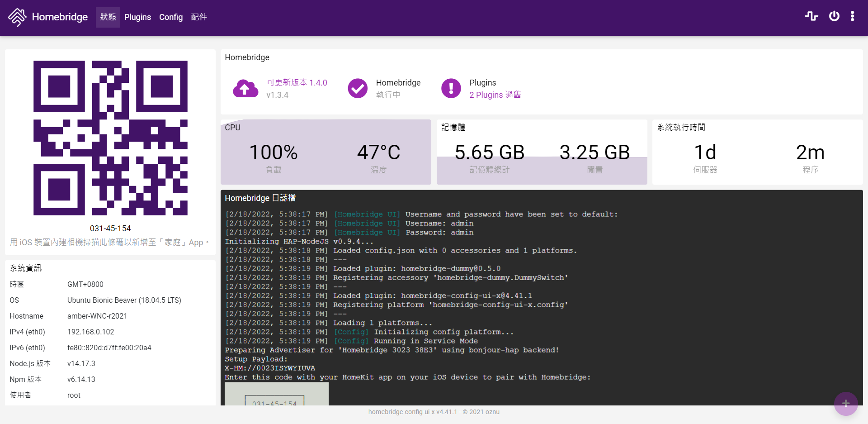Image resolution: width=868 pixels, height=424 pixels.
Task: Click the timezone value GMT+0800
Action: [85, 285]
